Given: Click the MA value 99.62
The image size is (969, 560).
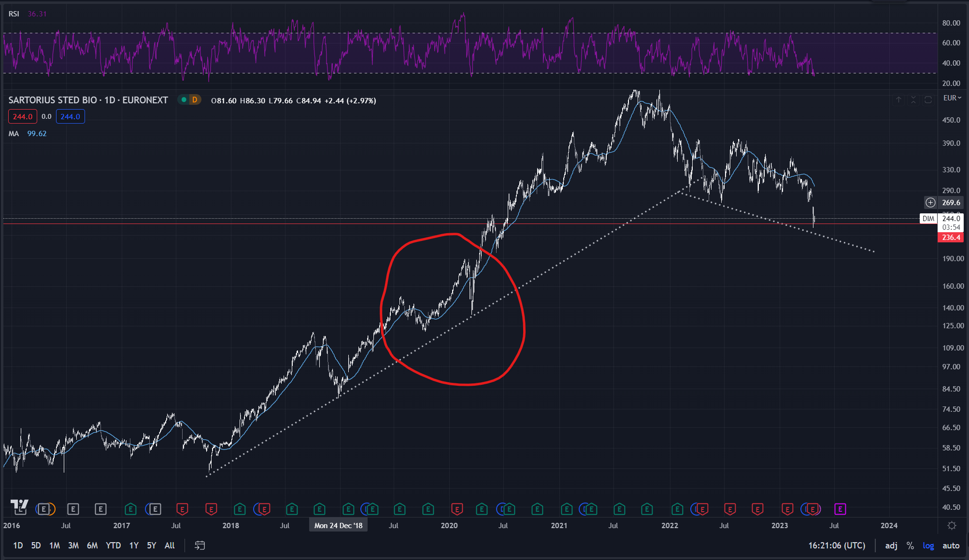Looking at the screenshot, I should [x=37, y=133].
